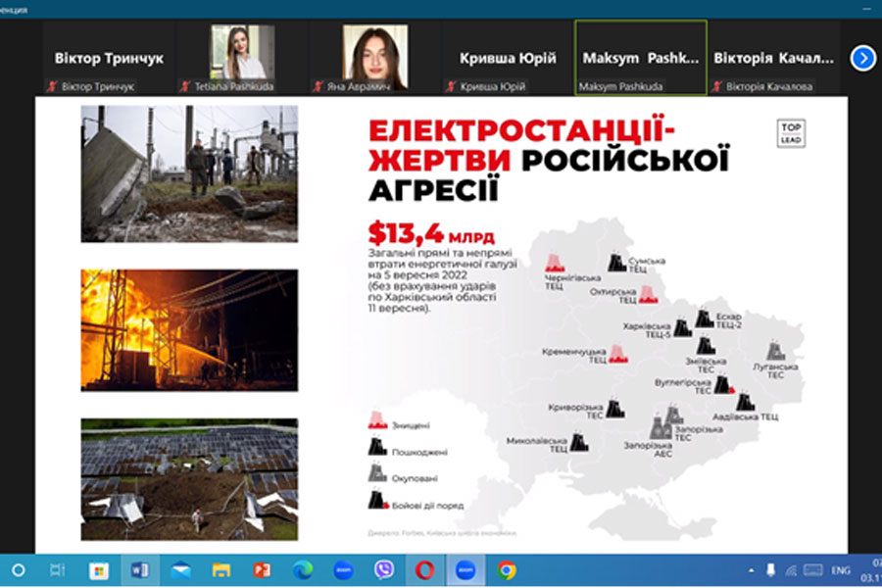This screenshot has width=882, height=588.
Task: Open Opera browser in taskbar
Action: [424, 569]
